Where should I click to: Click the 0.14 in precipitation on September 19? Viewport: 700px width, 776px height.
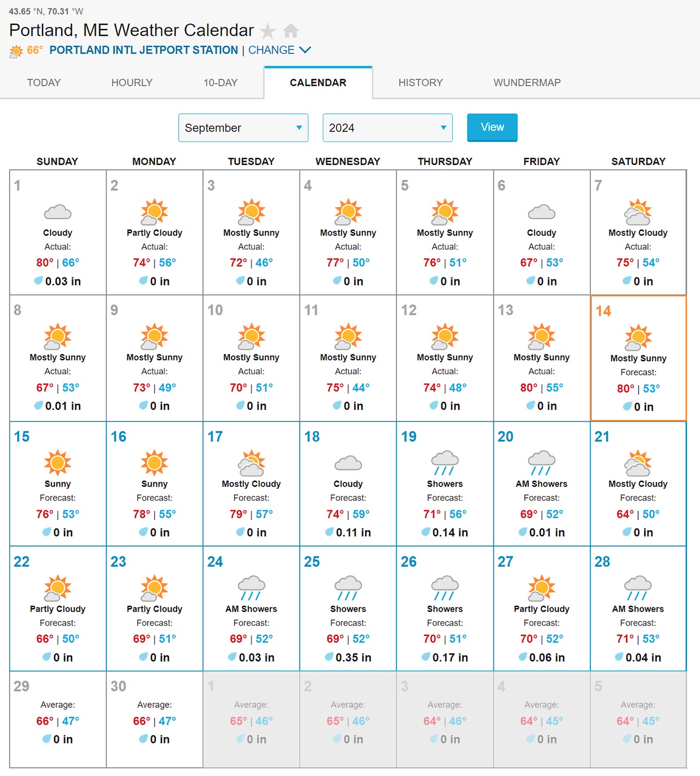click(x=450, y=532)
